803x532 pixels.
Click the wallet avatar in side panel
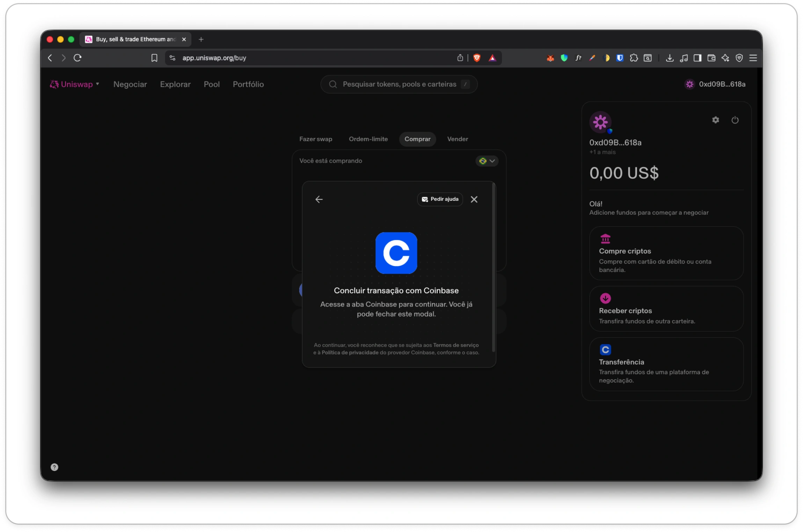tap(600, 122)
